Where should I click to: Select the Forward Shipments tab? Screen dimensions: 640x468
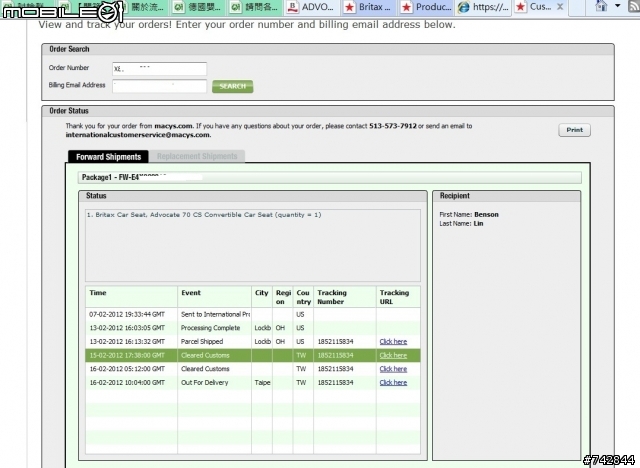point(108,157)
